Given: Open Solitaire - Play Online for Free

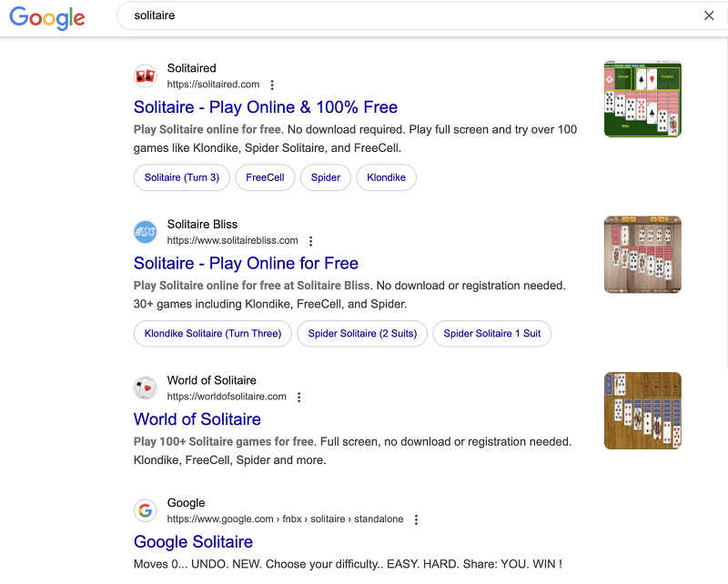Looking at the screenshot, I should [x=246, y=263].
